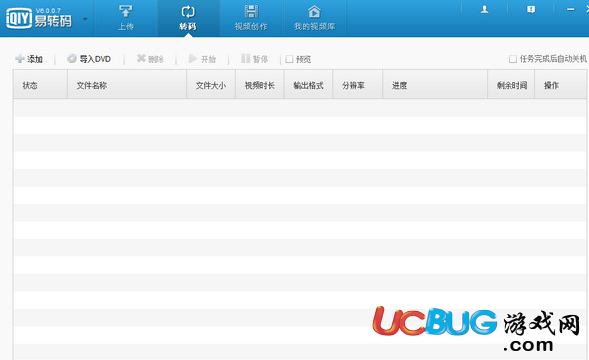Image resolution: width=589 pixels, height=360 pixels.
Task: Enable the 预览 preview checkbox
Action: (x=289, y=59)
